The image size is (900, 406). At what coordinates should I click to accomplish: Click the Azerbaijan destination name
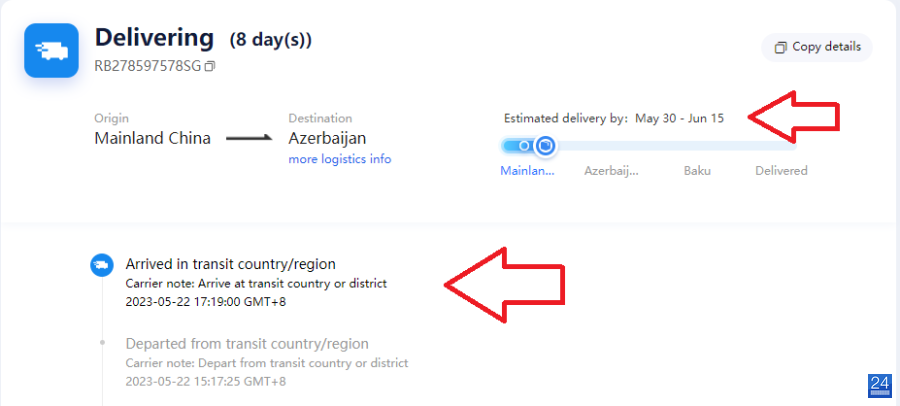[327, 138]
